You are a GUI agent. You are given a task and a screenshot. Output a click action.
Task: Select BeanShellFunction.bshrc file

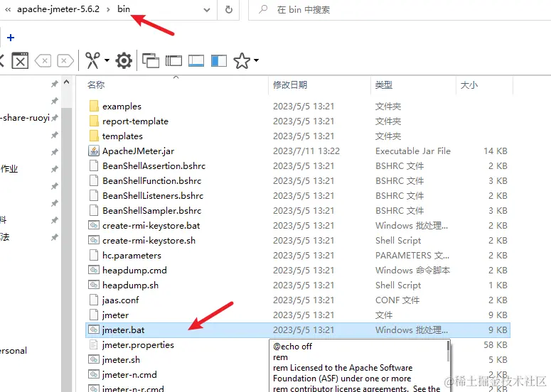(x=152, y=181)
